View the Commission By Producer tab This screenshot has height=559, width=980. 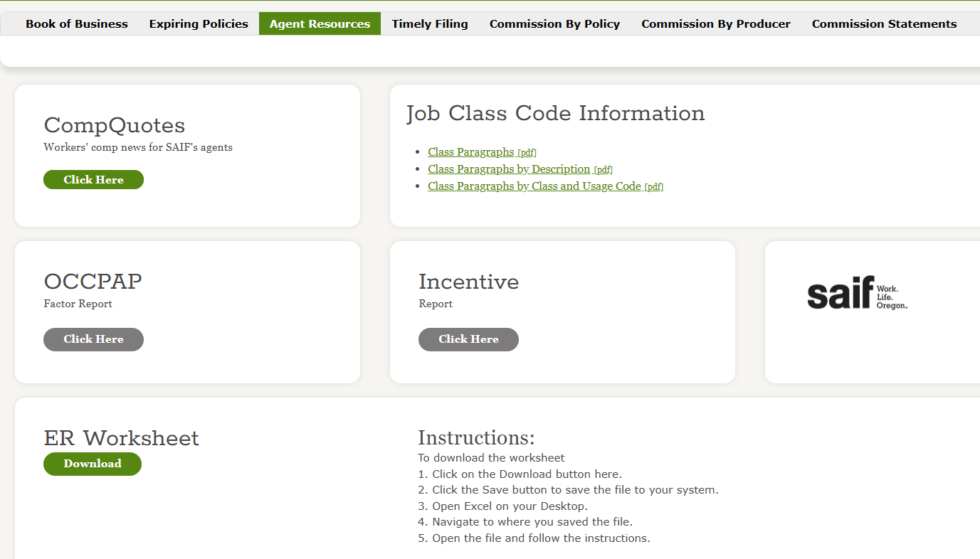pyautogui.click(x=715, y=23)
